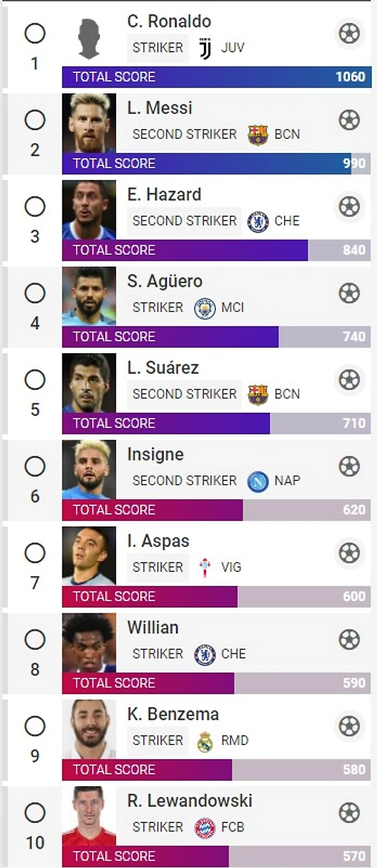Image resolution: width=377 pixels, height=868 pixels.
Task: Click the Bayern Munich club badge
Action: (x=205, y=828)
